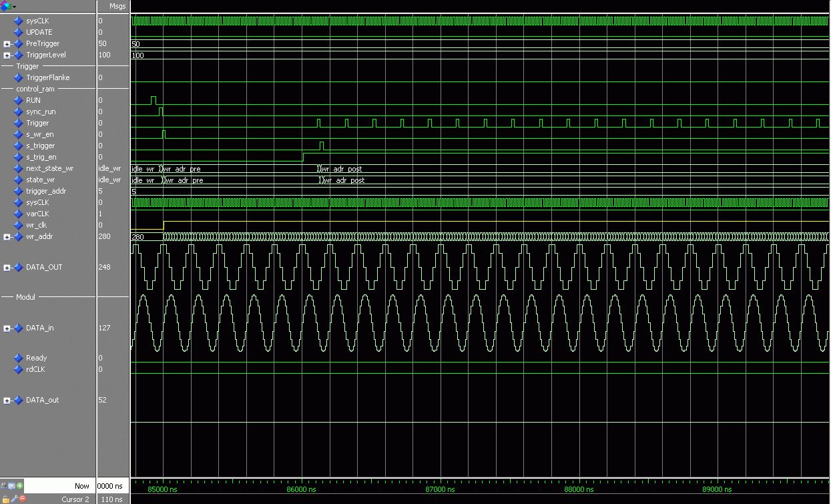Select the s_trig_en signal icon
Viewport: 831px width, 504px height.
point(19,157)
